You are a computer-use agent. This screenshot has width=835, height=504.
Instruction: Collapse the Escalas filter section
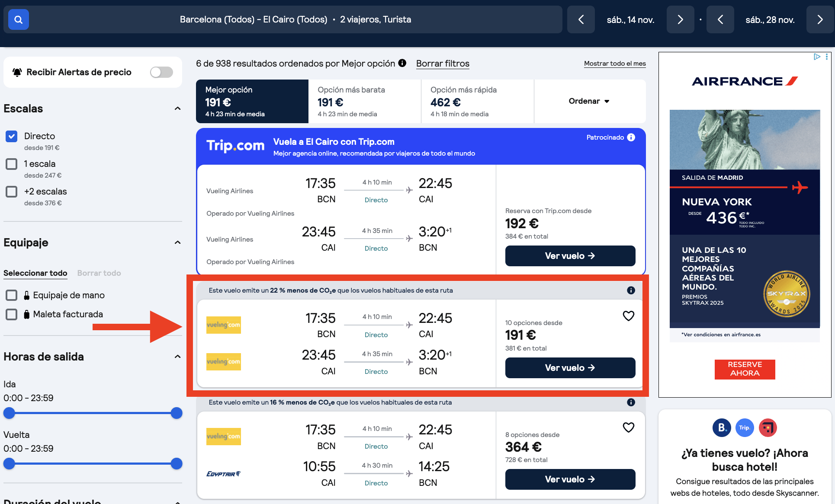[177, 108]
